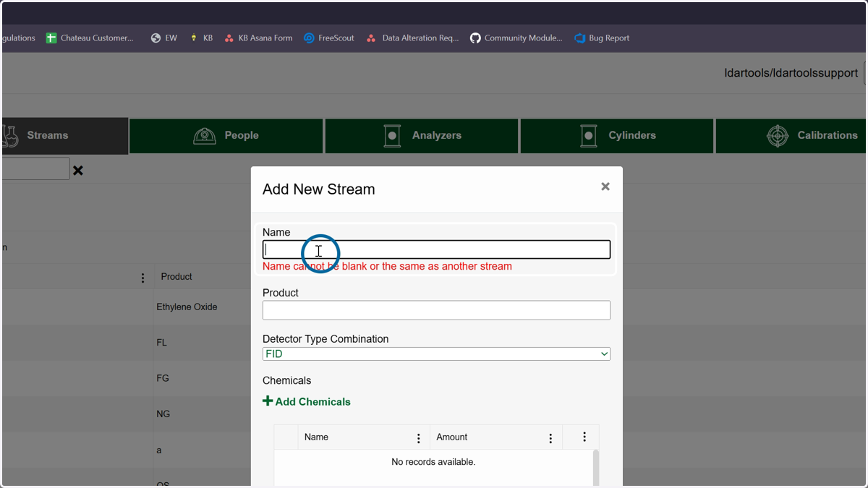This screenshot has height=488, width=868.
Task: Switch to the Analyzers tab
Action: [x=422, y=136]
